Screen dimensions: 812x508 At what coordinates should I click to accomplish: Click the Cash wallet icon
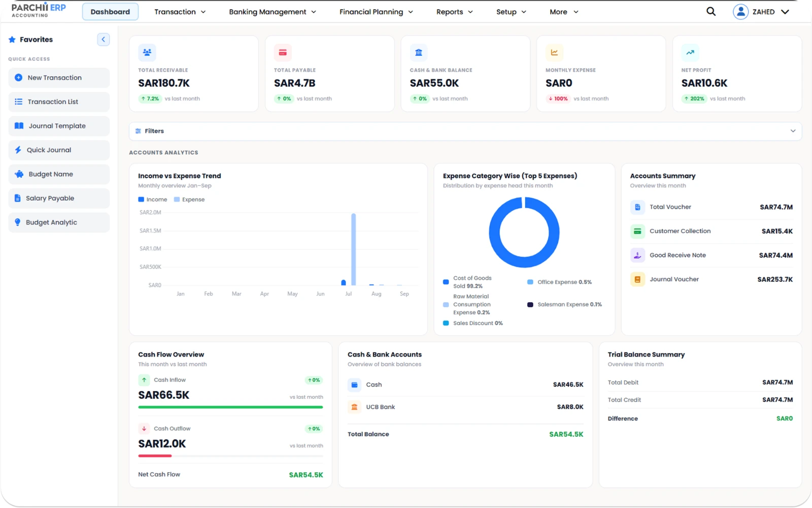click(354, 385)
